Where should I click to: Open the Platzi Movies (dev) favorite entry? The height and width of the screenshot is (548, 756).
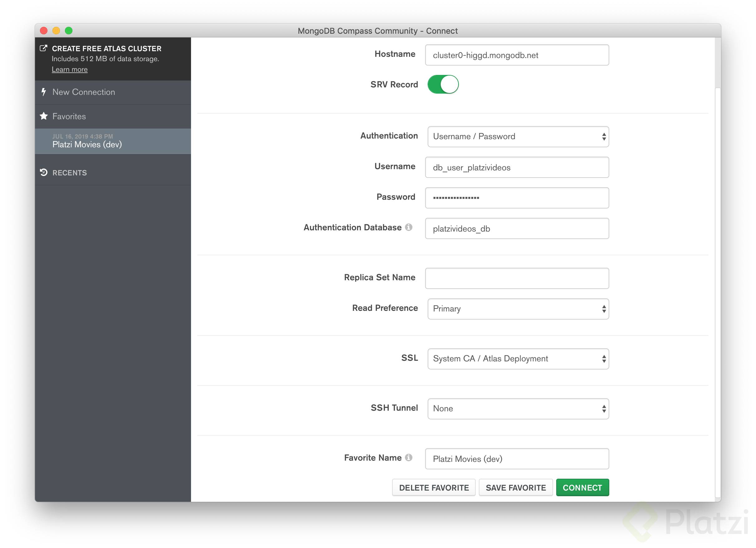pos(113,141)
